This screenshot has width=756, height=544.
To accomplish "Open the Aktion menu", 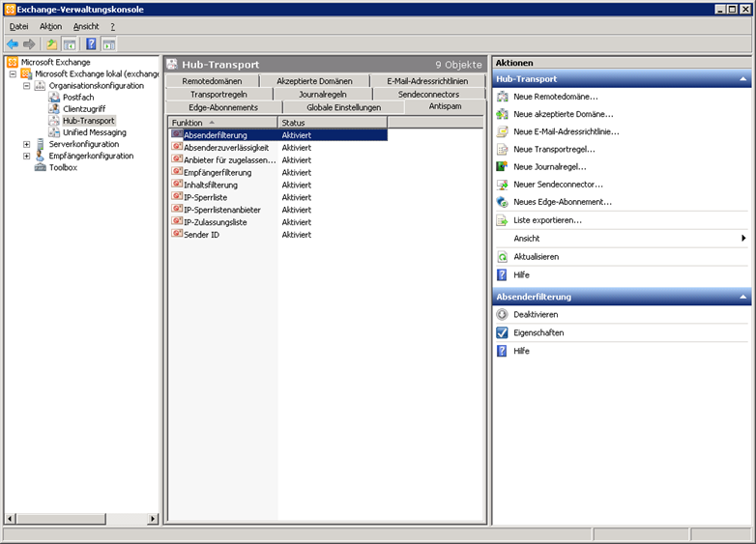I will tap(50, 26).
